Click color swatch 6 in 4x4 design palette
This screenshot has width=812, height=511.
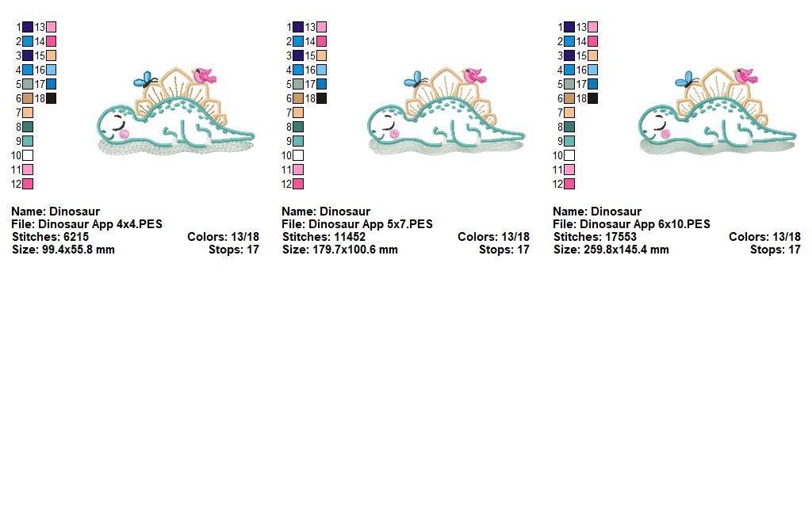[x=28, y=98]
